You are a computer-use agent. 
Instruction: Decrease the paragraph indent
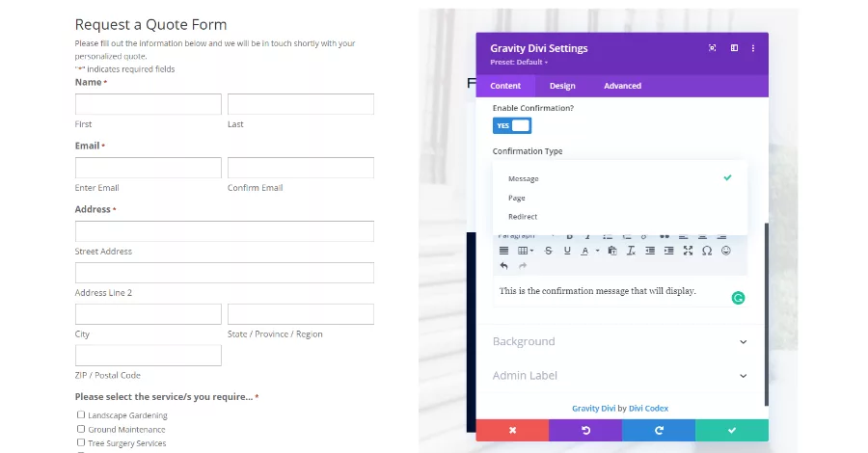[650, 251]
